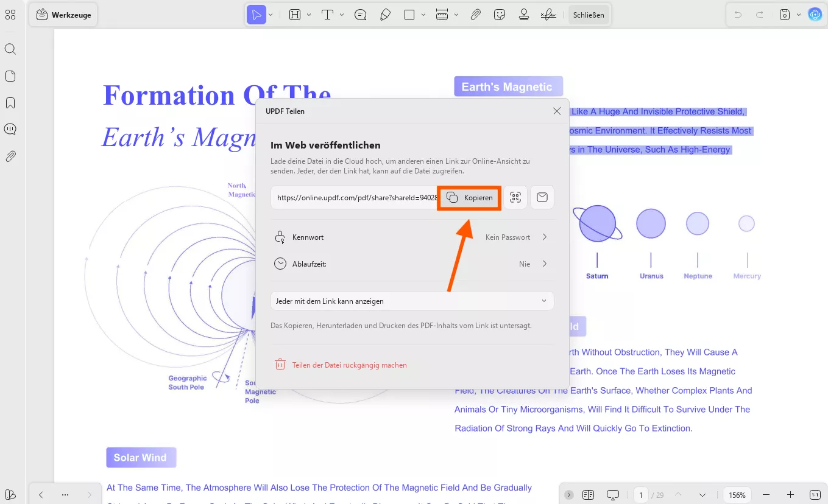Select the attach file paperclip tool
The height and width of the screenshot is (504, 828).
tap(476, 15)
